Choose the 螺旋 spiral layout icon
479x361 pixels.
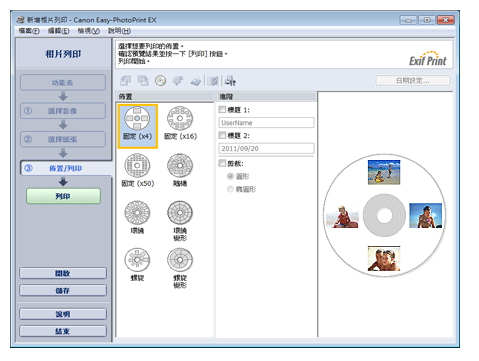pos(137,264)
